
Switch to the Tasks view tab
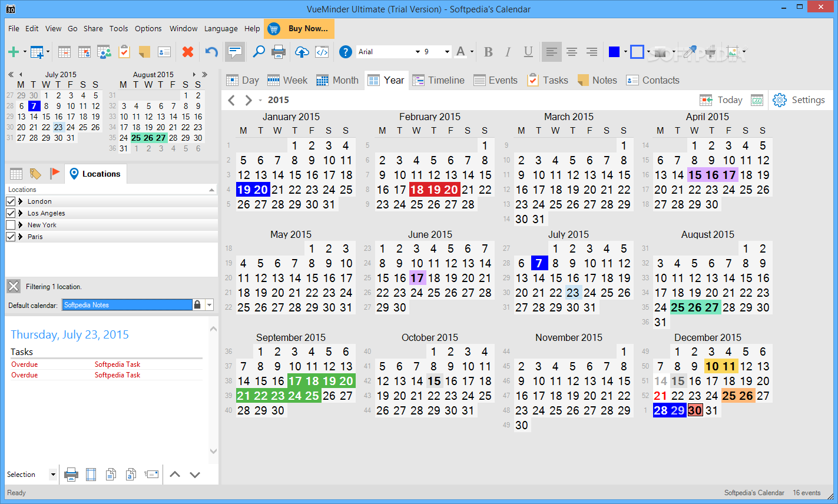click(548, 80)
